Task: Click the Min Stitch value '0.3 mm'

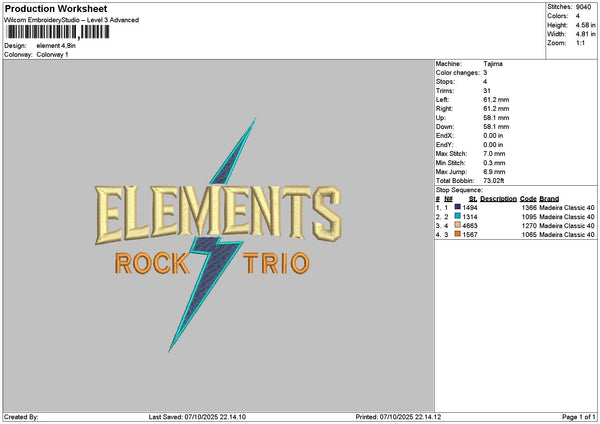Action: pos(494,163)
